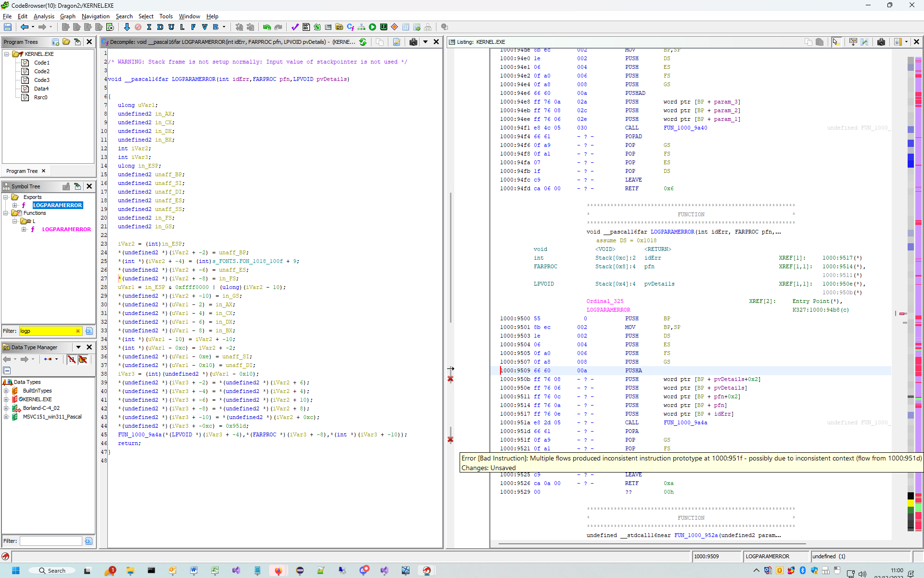Image resolution: width=924 pixels, height=578 pixels.
Task: Toggle edit mode with the pencil icon
Action: 396,42
